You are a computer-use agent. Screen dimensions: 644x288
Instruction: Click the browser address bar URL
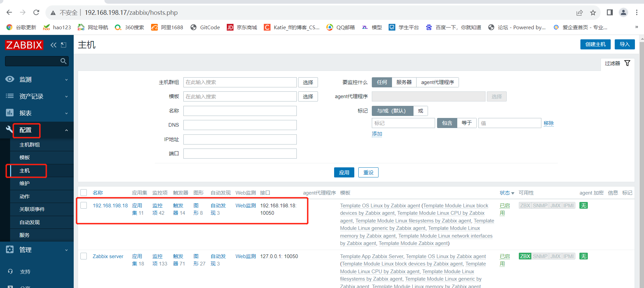tap(131, 13)
